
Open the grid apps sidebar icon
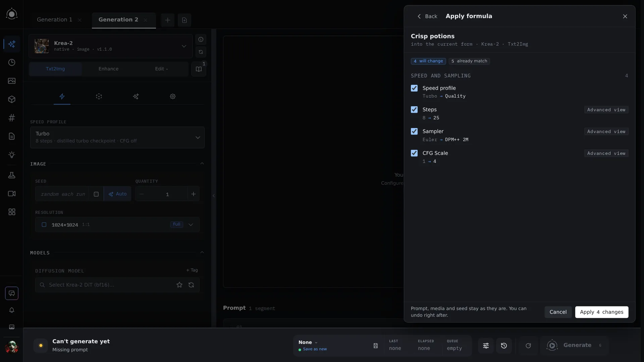point(12,212)
